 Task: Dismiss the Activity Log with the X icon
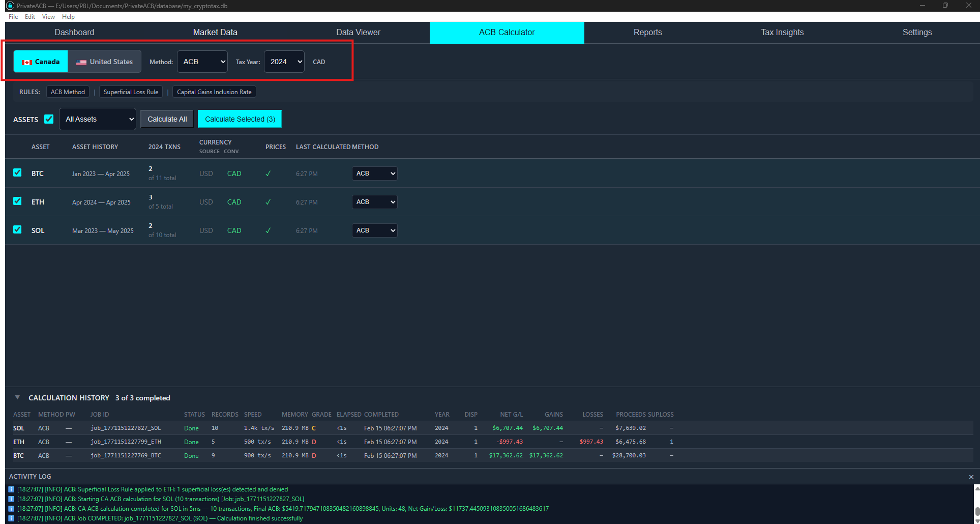coord(971,476)
